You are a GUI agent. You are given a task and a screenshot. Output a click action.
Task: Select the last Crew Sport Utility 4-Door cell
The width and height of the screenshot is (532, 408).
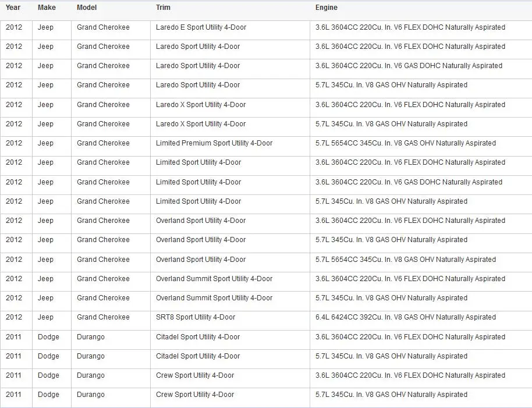(x=230, y=398)
